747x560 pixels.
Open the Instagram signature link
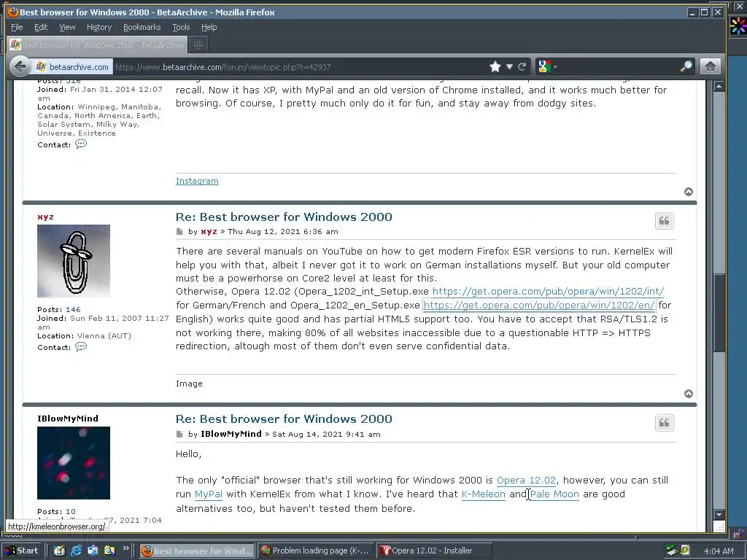tap(197, 181)
